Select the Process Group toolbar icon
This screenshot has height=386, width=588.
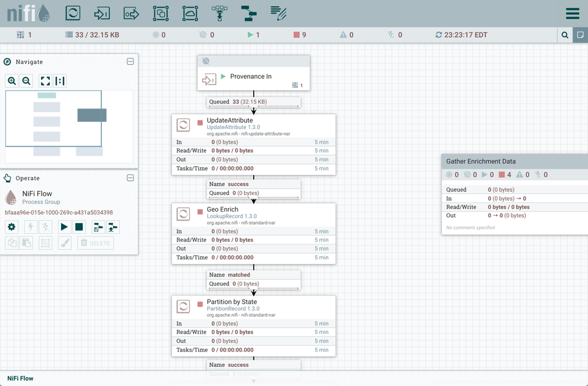160,13
